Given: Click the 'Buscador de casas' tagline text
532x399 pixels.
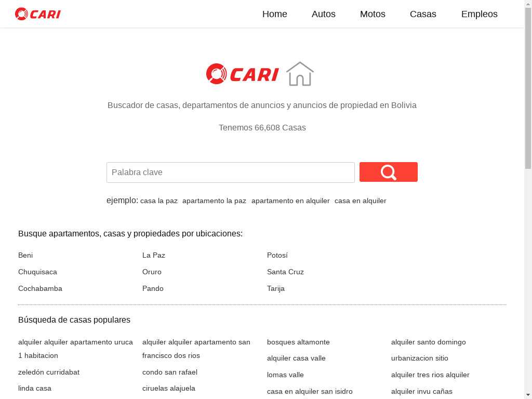Looking at the screenshot, I should pos(262,105).
